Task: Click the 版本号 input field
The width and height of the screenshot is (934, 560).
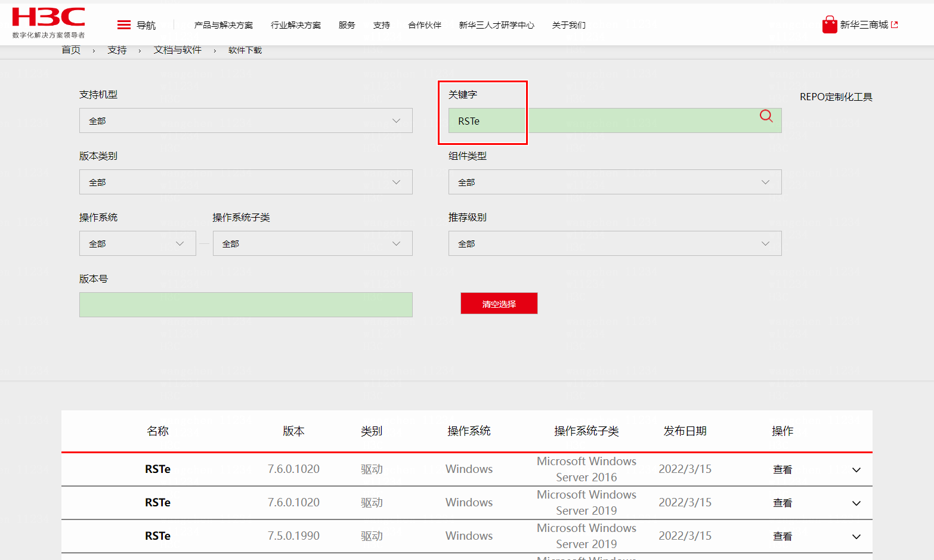Action: 246,305
